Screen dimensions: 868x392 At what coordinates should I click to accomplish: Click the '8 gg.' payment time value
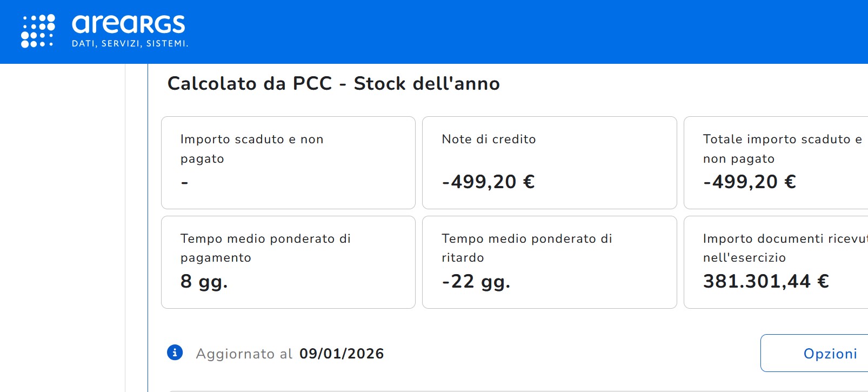pos(204,281)
